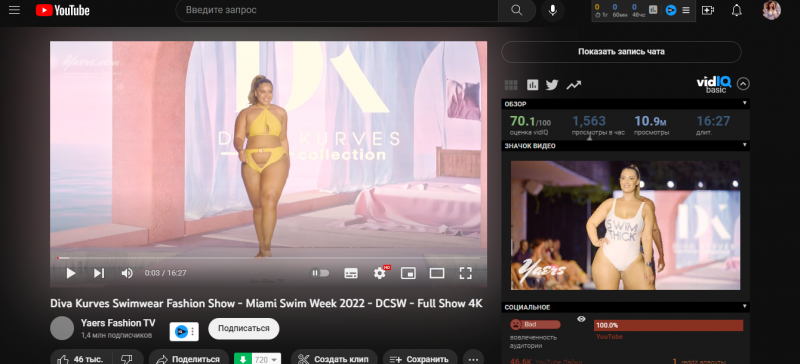
Task: Click the '48чс' counter in vidIQ header
Action: coord(638,10)
